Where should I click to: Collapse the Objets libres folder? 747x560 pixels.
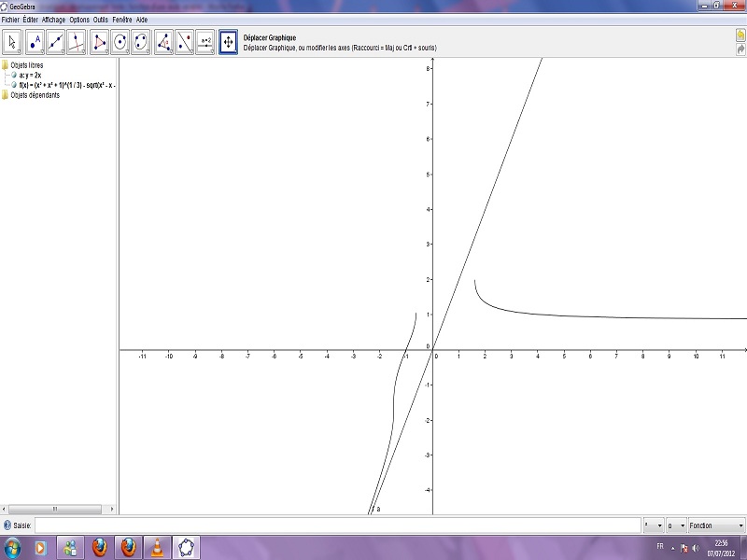pos(5,65)
